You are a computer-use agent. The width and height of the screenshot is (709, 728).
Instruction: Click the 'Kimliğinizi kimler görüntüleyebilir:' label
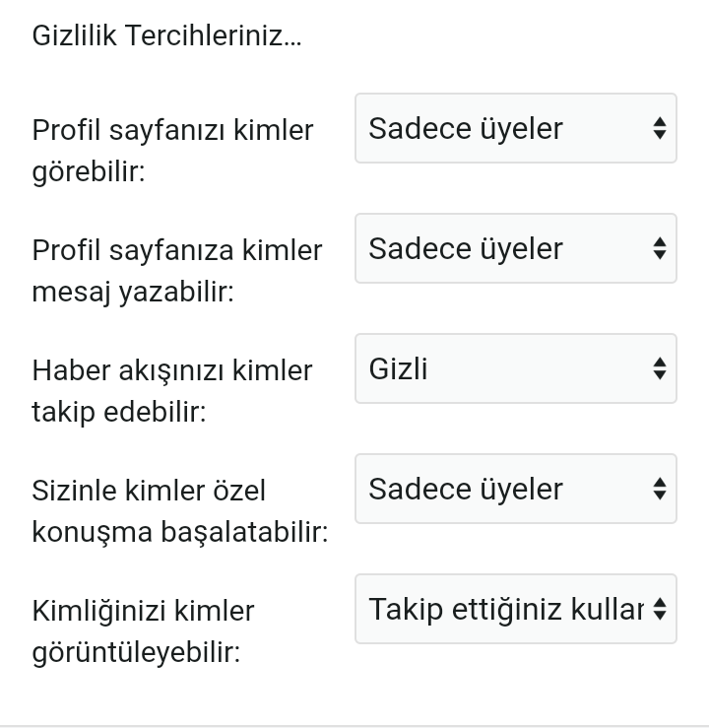[x=143, y=631]
